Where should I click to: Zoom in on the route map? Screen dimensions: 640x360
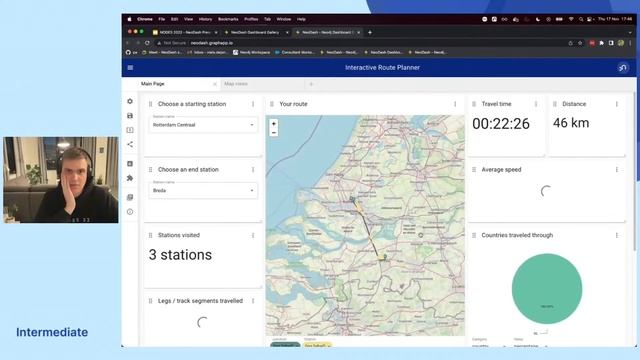(274, 124)
